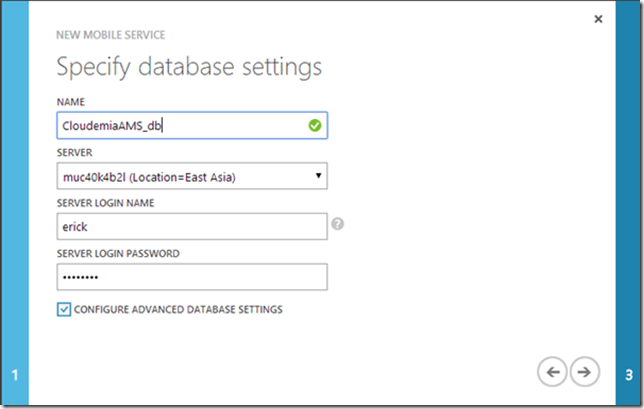
Task: Click the Configure Advanced Database Settings label
Action: pos(180,310)
